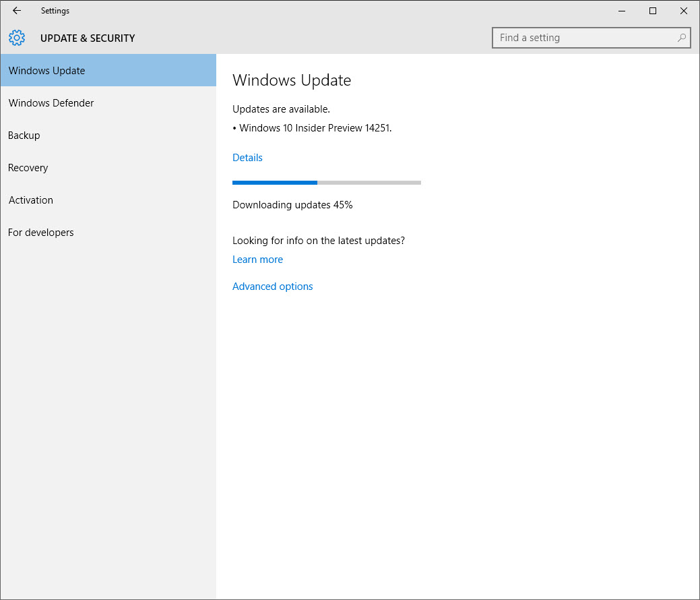Screen dimensions: 700x600
Task: Maximize the Settings window
Action: (653, 11)
